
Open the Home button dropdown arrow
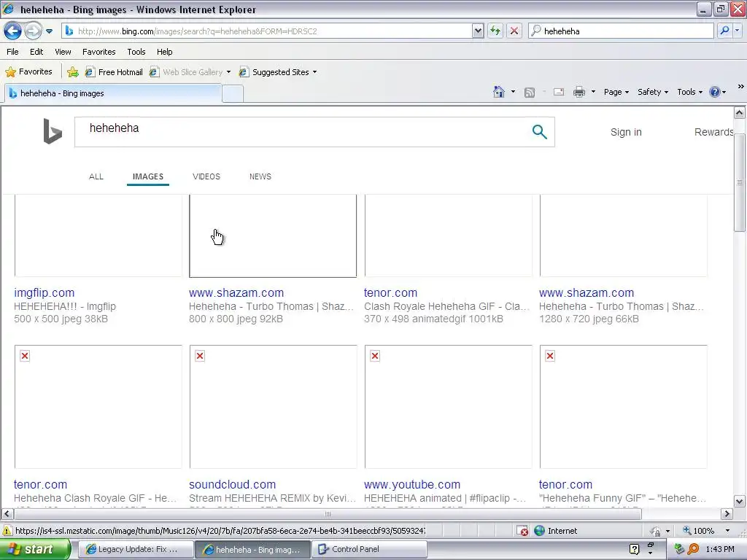click(x=513, y=92)
